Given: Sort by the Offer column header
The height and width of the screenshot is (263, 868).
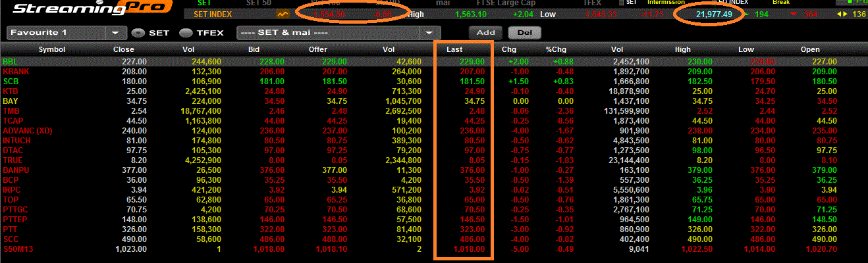Looking at the screenshot, I should coord(318,49).
